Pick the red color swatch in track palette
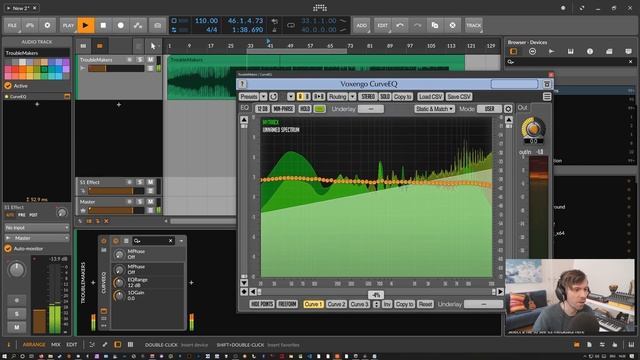The image size is (640, 360). tap(15, 69)
